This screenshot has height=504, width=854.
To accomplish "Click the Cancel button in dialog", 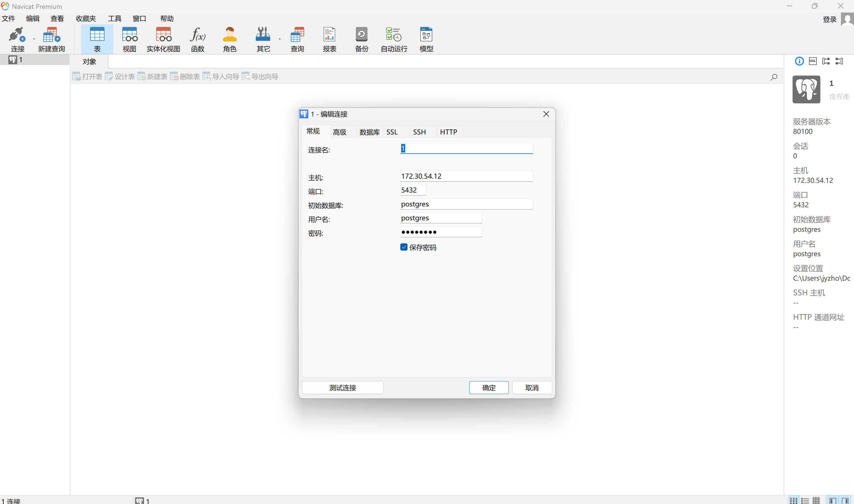I will 532,388.
